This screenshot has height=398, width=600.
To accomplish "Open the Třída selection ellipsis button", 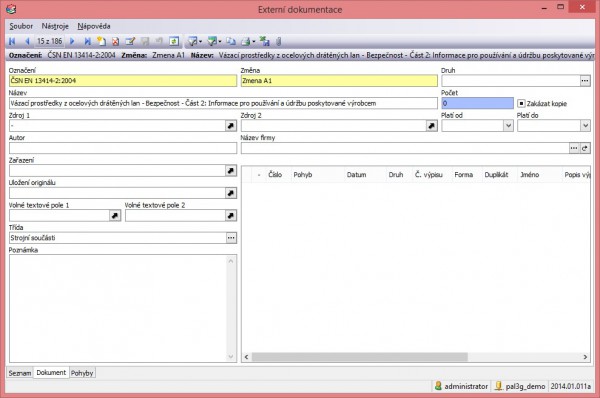I will click(x=231, y=238).
